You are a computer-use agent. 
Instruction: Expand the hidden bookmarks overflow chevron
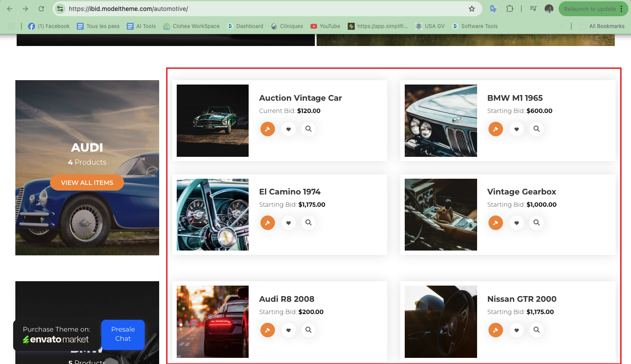pos(561,26)
